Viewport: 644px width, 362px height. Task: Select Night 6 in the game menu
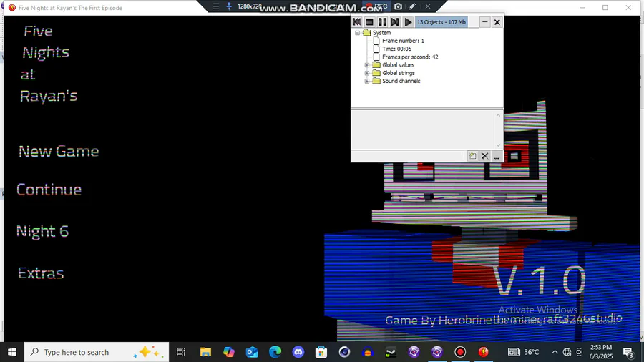point(42,232)
